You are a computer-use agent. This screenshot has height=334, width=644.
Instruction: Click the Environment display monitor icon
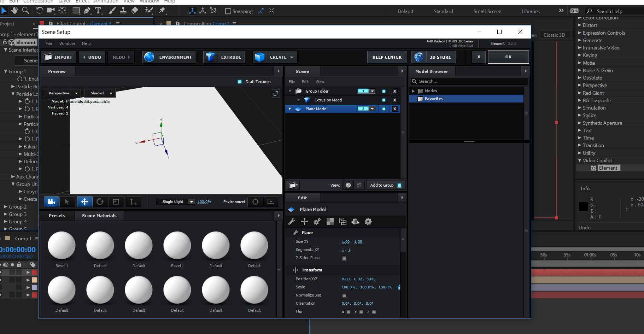coord(271,201)
